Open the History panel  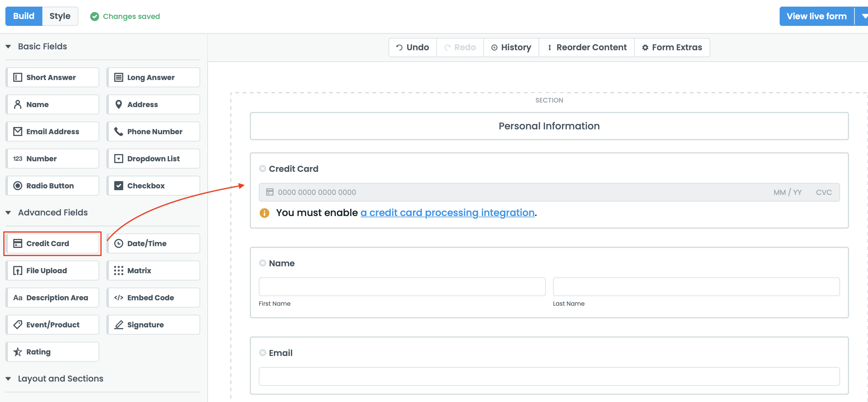pyautogui.click(x=511, y=47)
